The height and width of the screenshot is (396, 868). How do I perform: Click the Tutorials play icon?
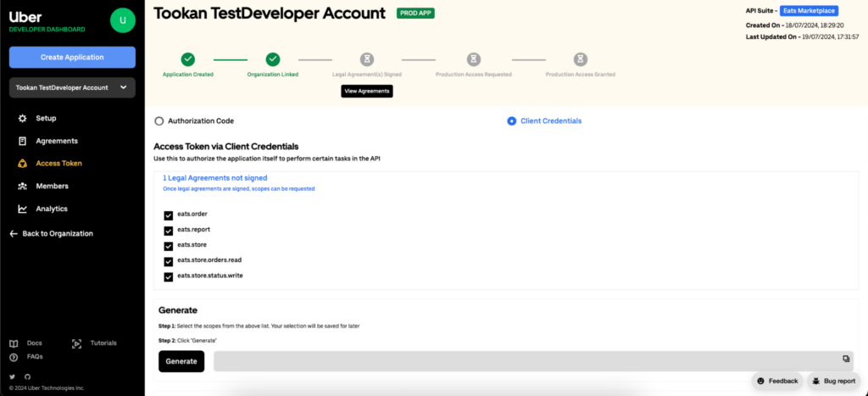point(77,343)
